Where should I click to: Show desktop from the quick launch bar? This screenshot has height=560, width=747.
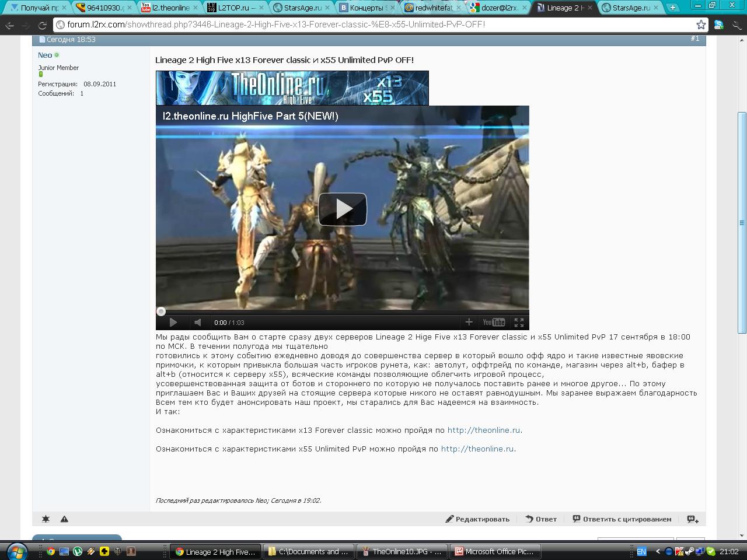64,551
